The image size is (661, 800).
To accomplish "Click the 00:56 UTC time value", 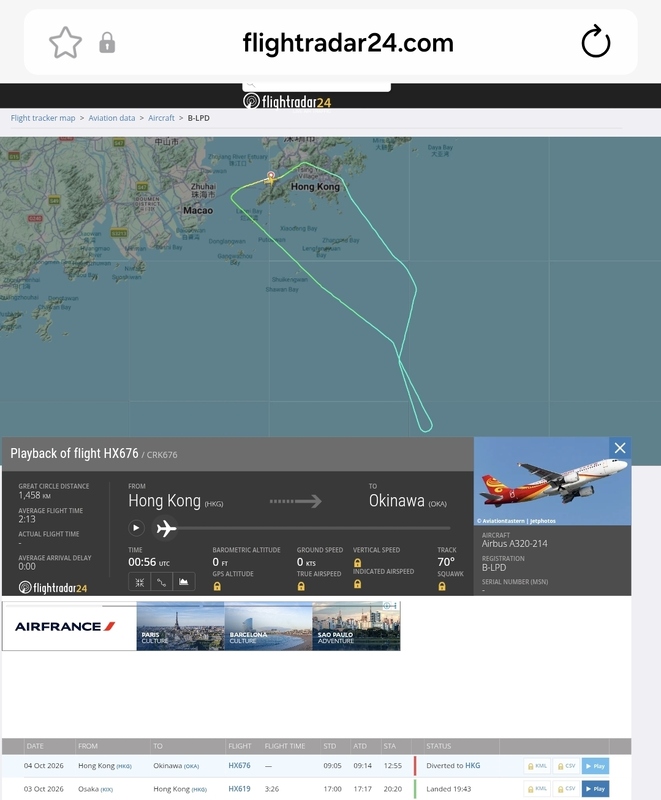I will click(x=148, y=562).
